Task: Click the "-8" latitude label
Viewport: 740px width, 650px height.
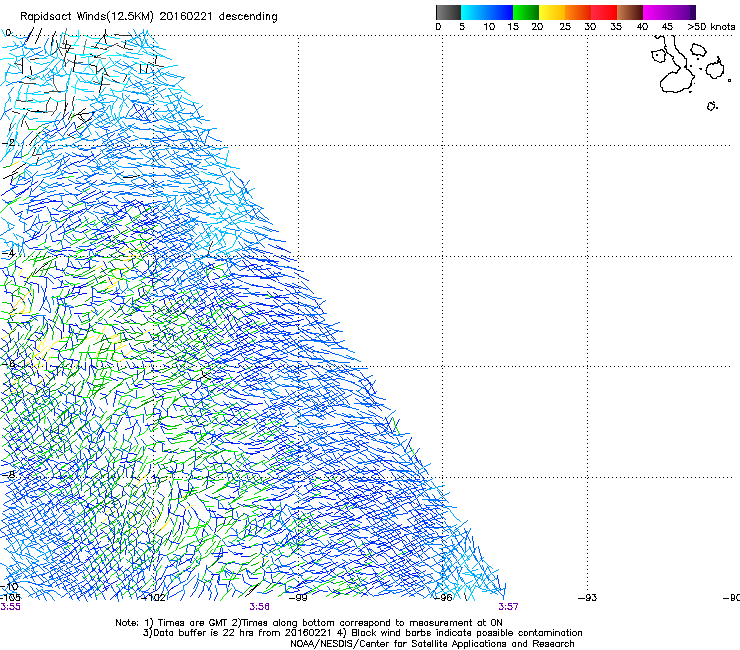Action: pyautogui.click(x=8, y=474)
